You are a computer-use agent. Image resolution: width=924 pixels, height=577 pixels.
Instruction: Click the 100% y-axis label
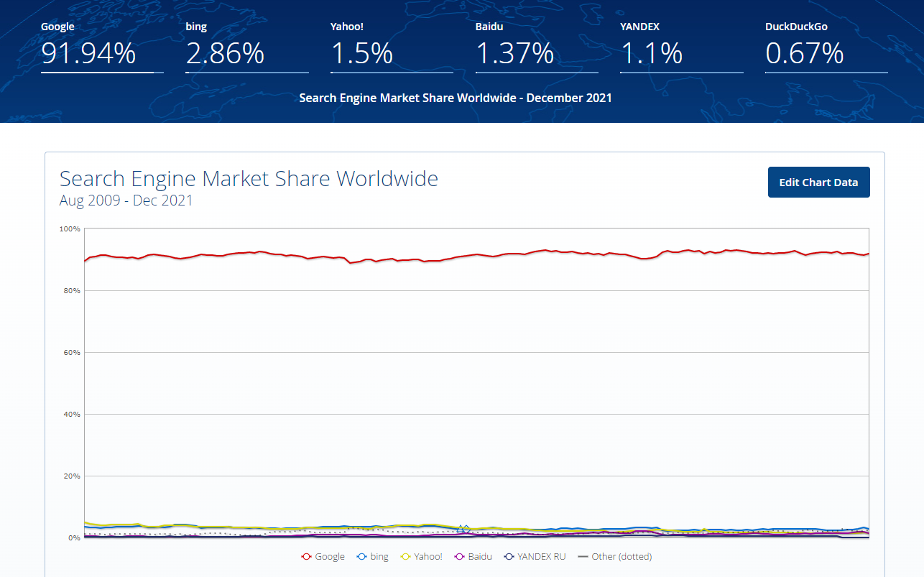(70, 229)
